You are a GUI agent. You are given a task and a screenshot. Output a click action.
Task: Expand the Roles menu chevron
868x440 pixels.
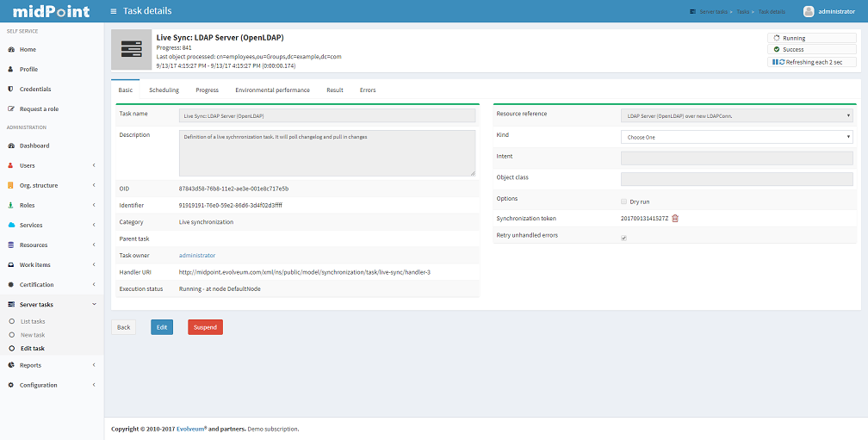94,205
